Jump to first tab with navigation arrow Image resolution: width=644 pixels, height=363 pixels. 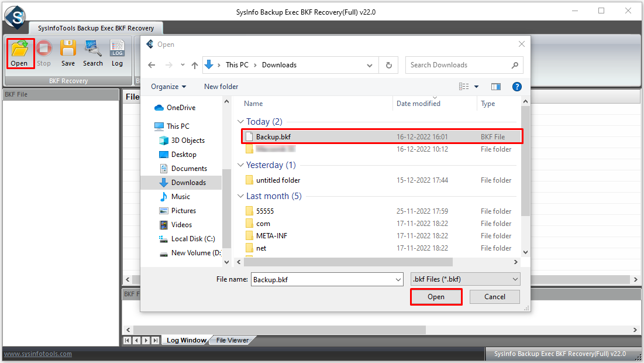pyautogui.click(x=128, y=340)
